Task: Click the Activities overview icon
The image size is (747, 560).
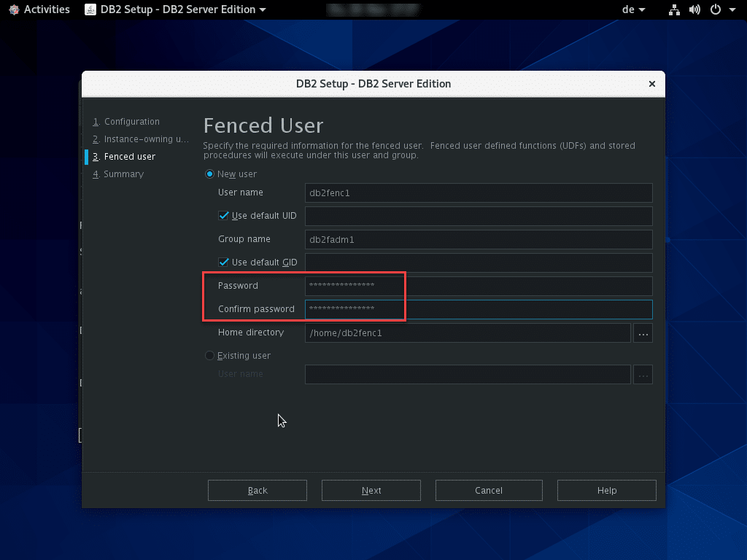Action: 13,9
